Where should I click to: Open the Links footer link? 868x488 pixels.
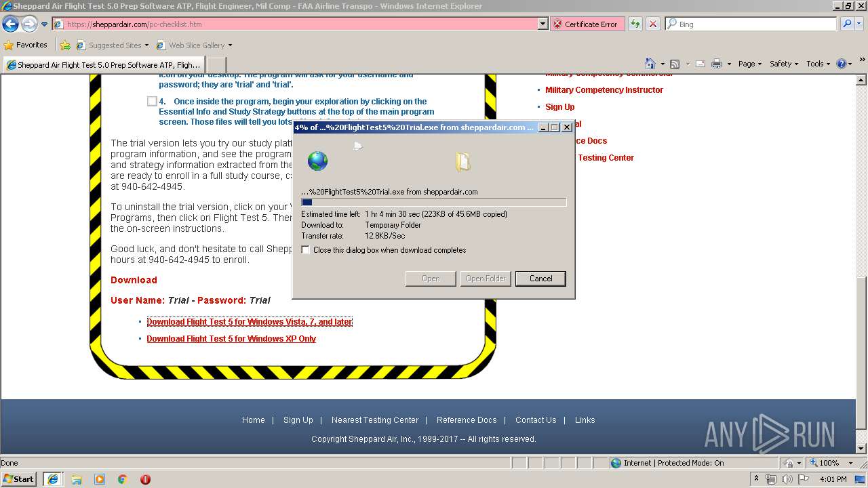(585, 420)
